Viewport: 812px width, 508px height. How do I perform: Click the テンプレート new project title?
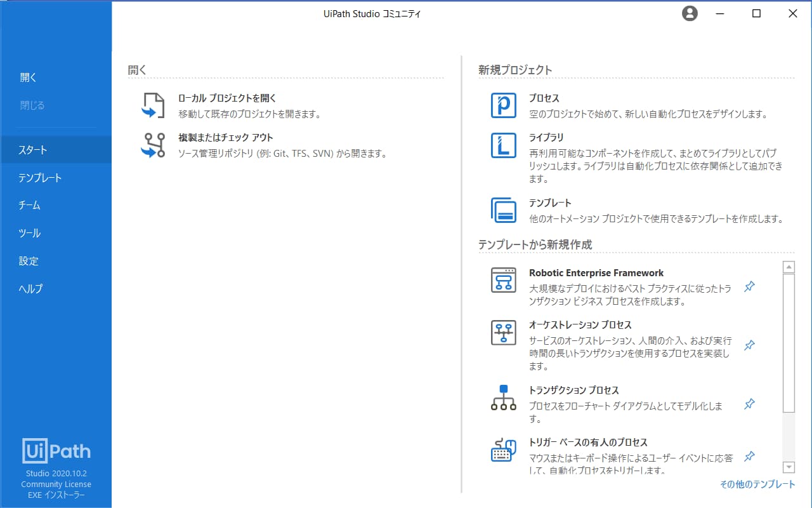tap(550, 203)
